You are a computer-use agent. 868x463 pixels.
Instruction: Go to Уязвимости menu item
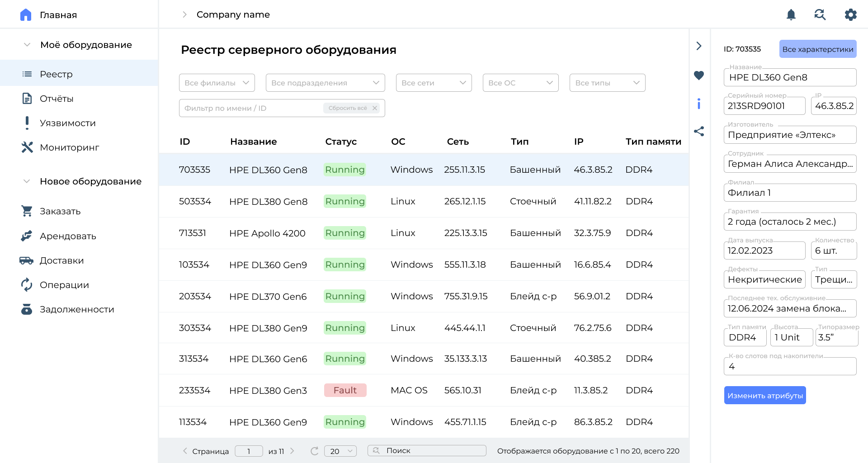coord(67,123)
